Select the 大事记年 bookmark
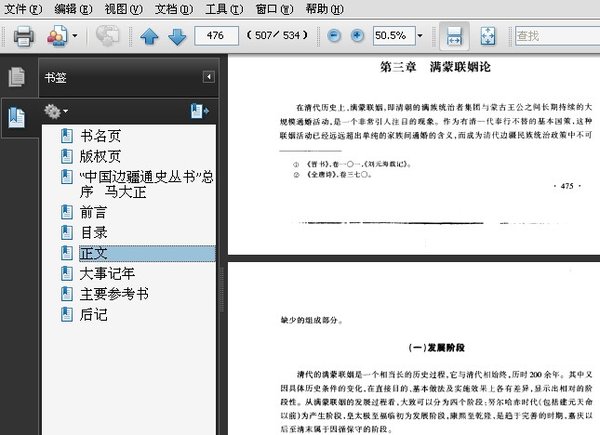 107,274
